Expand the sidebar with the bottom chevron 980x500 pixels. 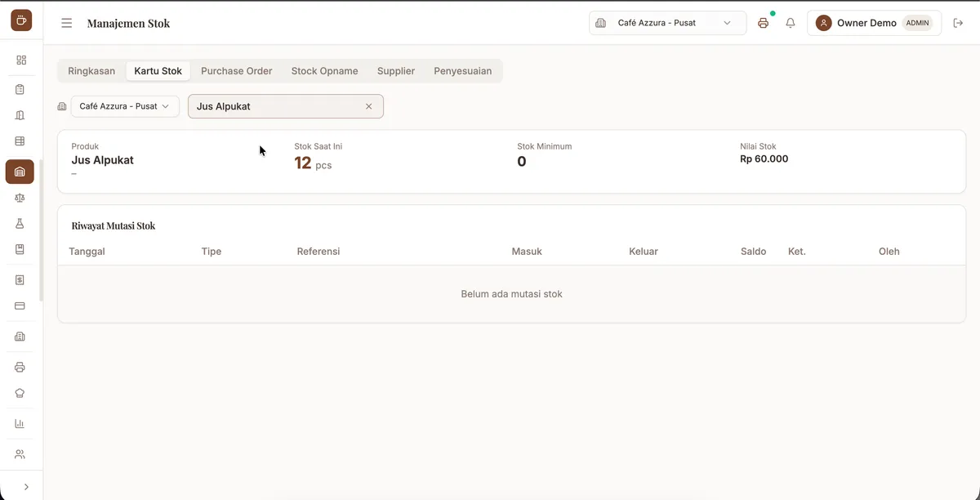point(26,486)
